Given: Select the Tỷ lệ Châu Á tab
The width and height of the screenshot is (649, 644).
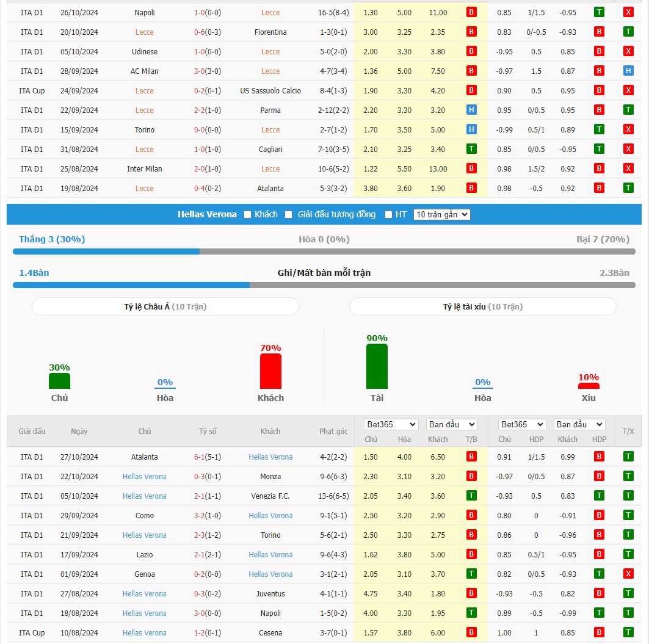Looking at the screenshot, I should tap(165, 306).
